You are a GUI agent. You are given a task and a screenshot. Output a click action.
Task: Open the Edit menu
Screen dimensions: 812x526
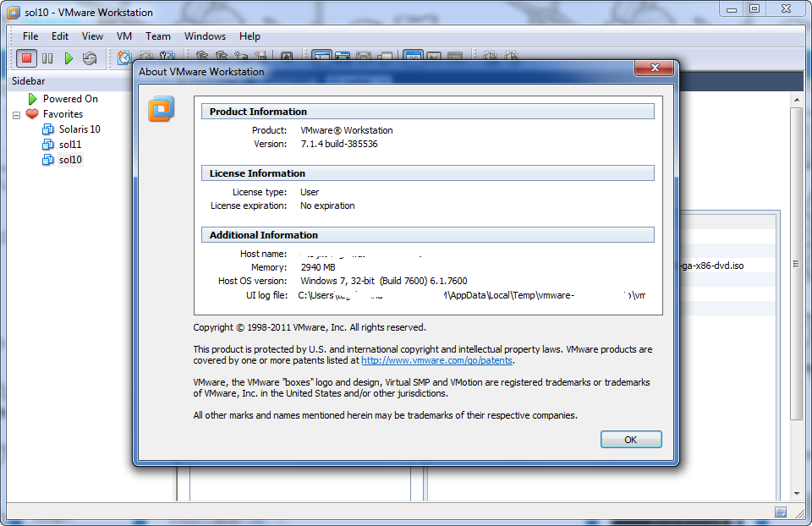coord(59,36)
